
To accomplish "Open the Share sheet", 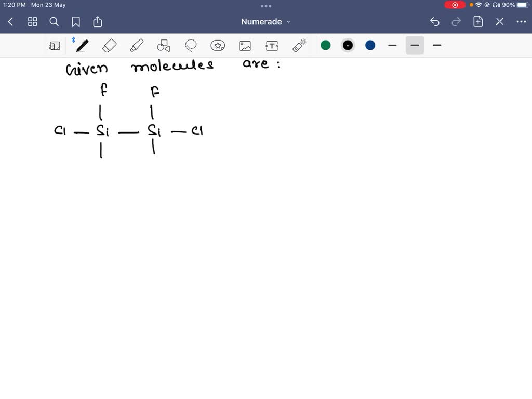I will click(x=98, y=21).
